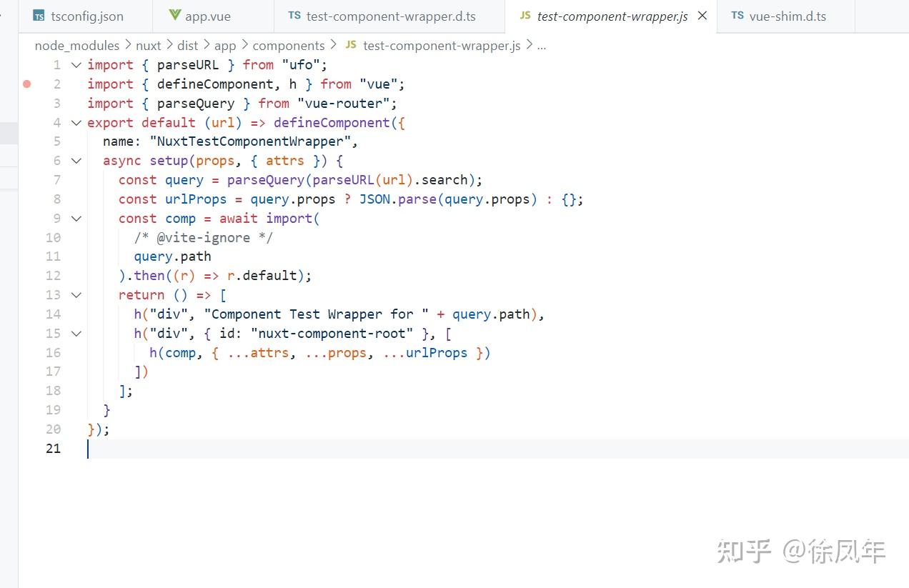
Task: Click JS icon on test-component-wrapper.js tab
Action: click(x=525, y=16)
